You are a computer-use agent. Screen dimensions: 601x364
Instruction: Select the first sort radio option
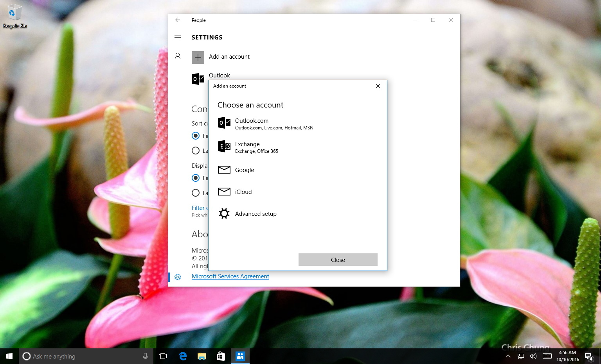(196, 136)
